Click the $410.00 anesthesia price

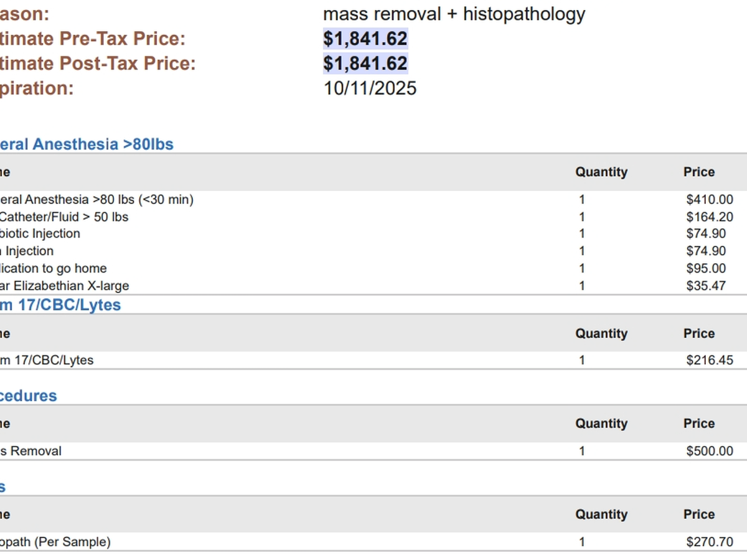click(x=710, y=200)
